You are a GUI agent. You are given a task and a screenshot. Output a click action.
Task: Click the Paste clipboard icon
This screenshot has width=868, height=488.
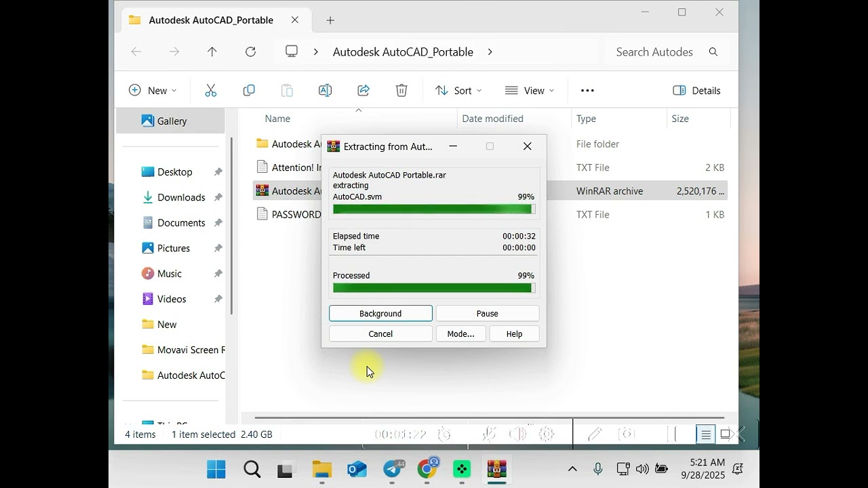click(287, 90)
